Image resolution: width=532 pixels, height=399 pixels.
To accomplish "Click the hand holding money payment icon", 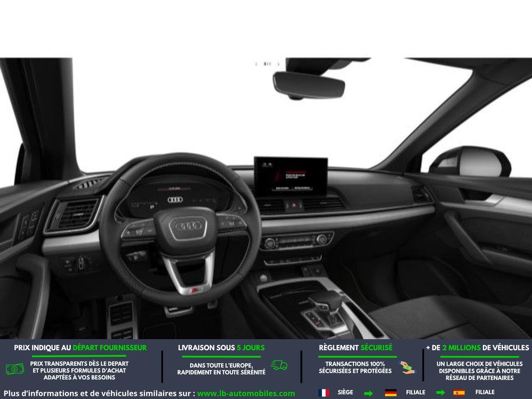I will (x=407, y=367).
